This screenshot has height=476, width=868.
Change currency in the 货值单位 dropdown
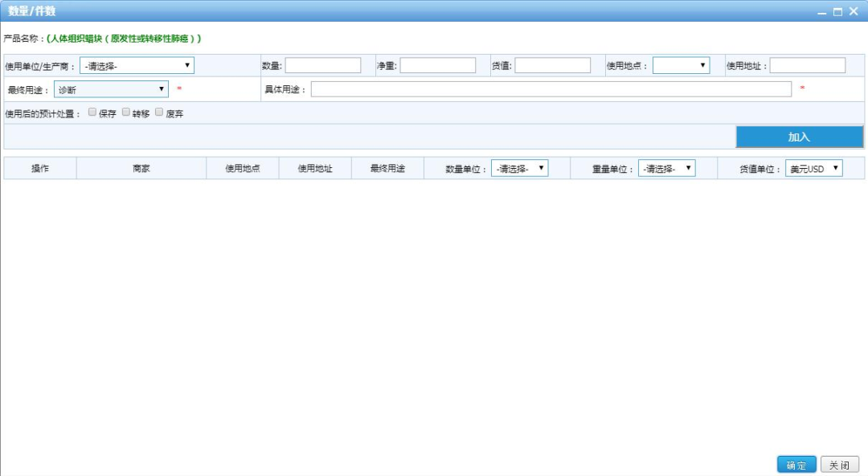[x=815, y=168]
